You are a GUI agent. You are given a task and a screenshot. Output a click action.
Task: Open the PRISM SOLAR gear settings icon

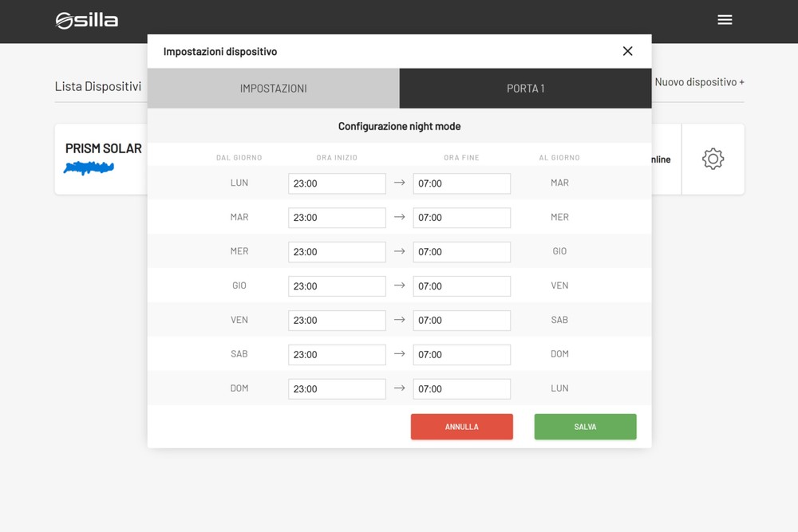tap(713, 160)
